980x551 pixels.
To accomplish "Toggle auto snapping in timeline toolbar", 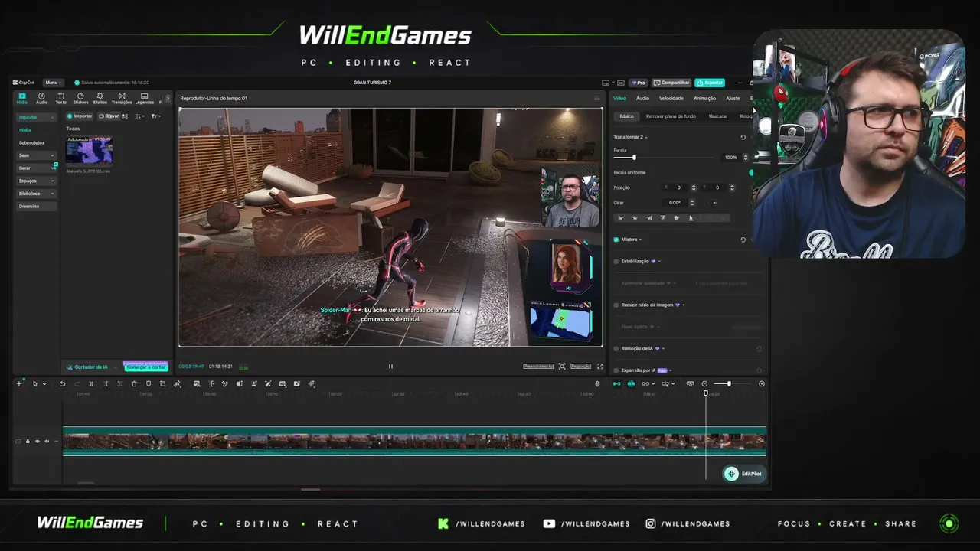I will point(631,384).
